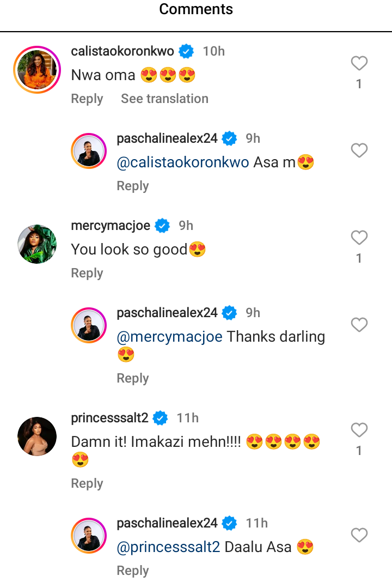The width and height of the screenshot is (392, 582).
Task: Tap princesssalt2's verified badge
Action: click(161, 418)
